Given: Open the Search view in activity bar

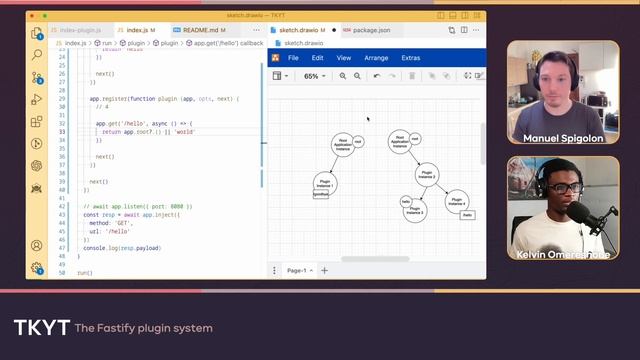Looking at the screenshot, I should tap(37, 55).
